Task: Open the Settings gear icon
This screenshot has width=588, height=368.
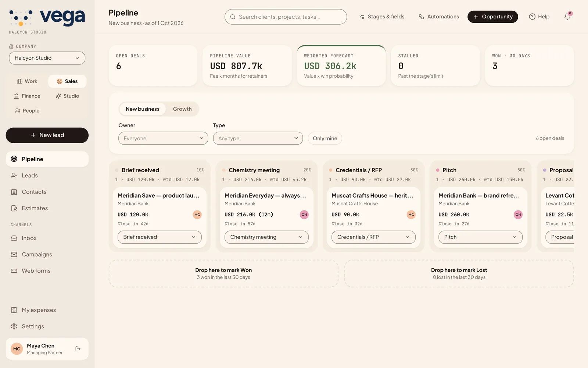Action: (14, 326)
